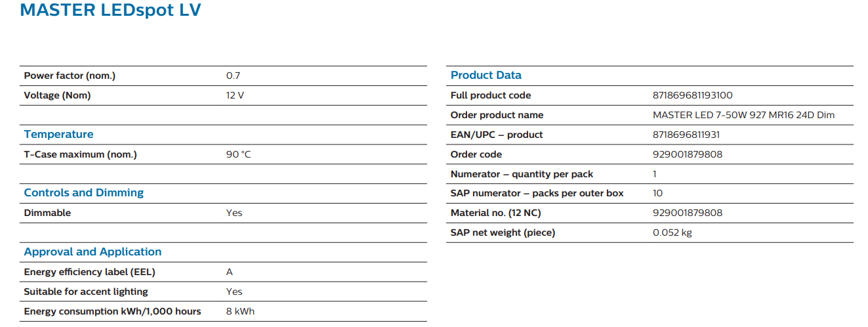Click the EAN/UPC value 8718696811931

[686, 135]
